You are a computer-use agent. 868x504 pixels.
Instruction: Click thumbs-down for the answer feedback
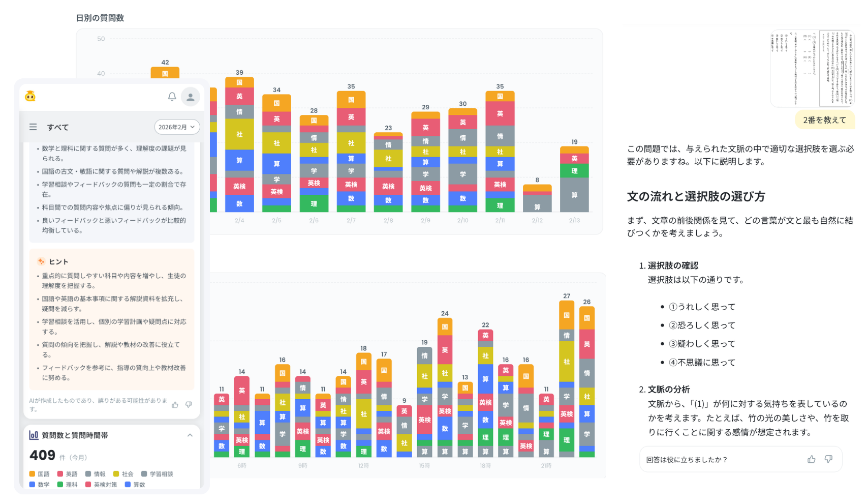coord(828,459)
